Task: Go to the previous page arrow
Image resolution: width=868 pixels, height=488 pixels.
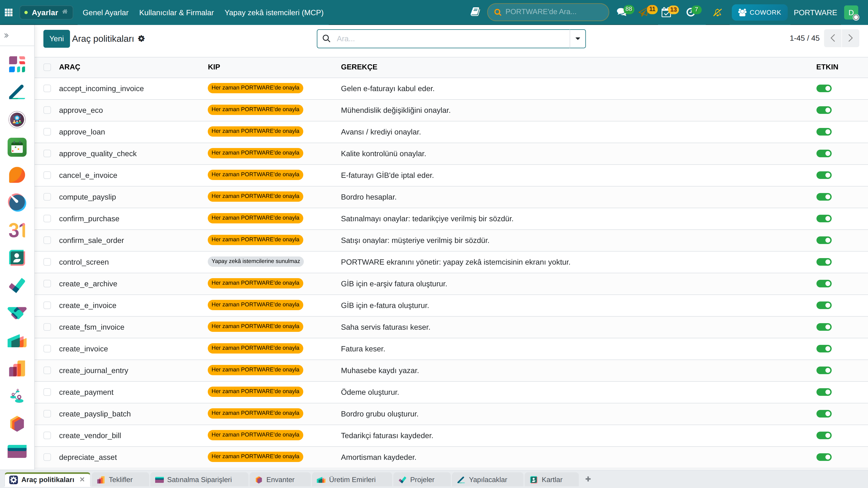Action: [833, 38]
